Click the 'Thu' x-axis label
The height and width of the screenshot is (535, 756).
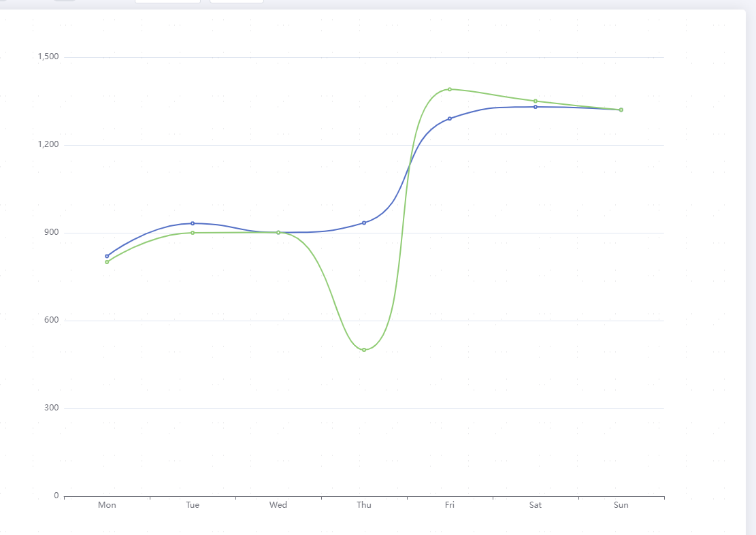[x=364, y=505]
